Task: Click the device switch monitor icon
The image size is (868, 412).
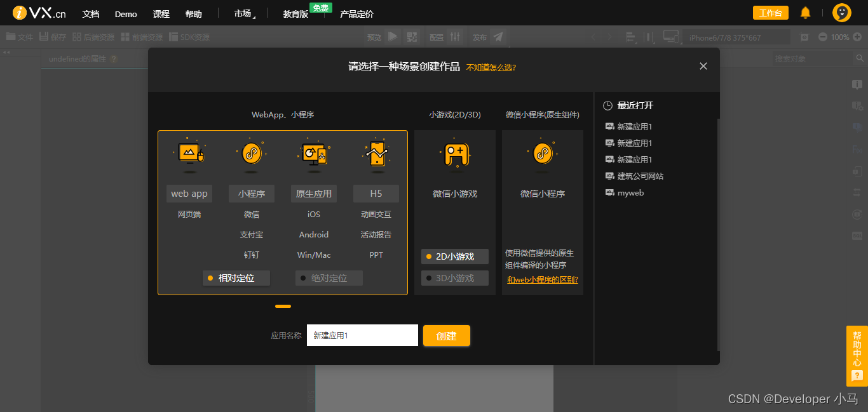Action: click(x=671, y=37)
